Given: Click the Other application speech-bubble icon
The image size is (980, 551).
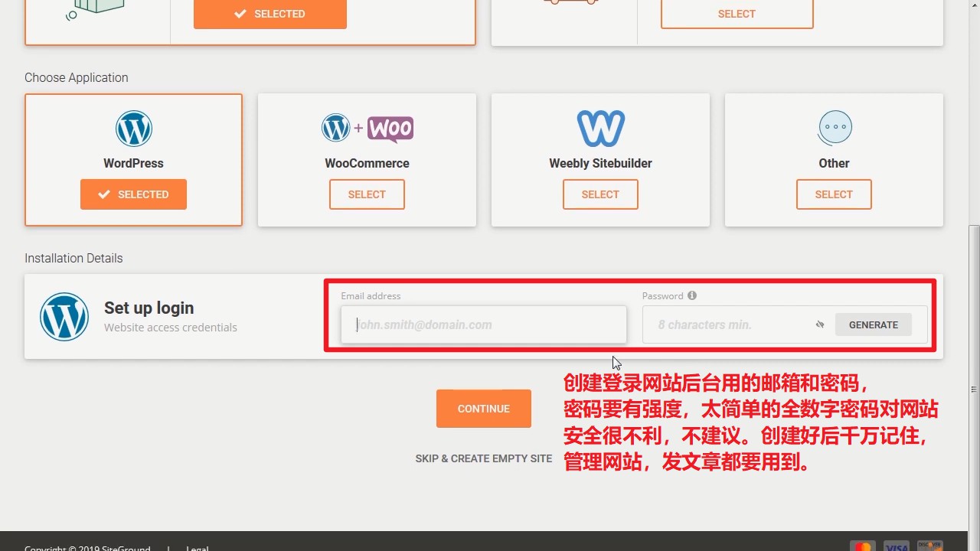Looking at the screenshot, I should (x=834, y=127).
